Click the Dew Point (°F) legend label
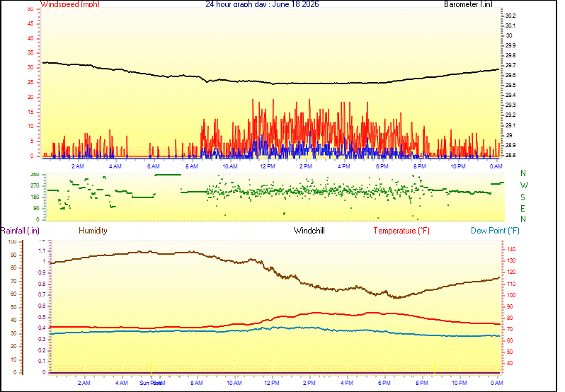565x392 pixels. click(495, 231)
